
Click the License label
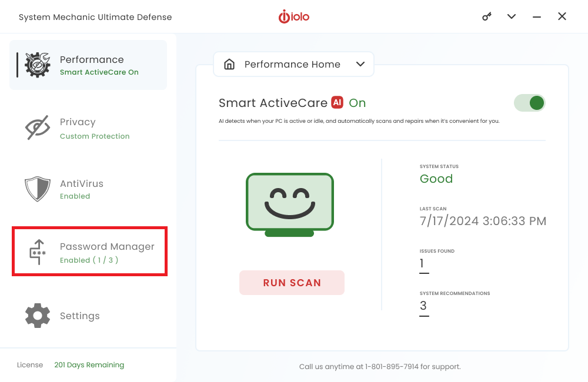tap(30, 365)
